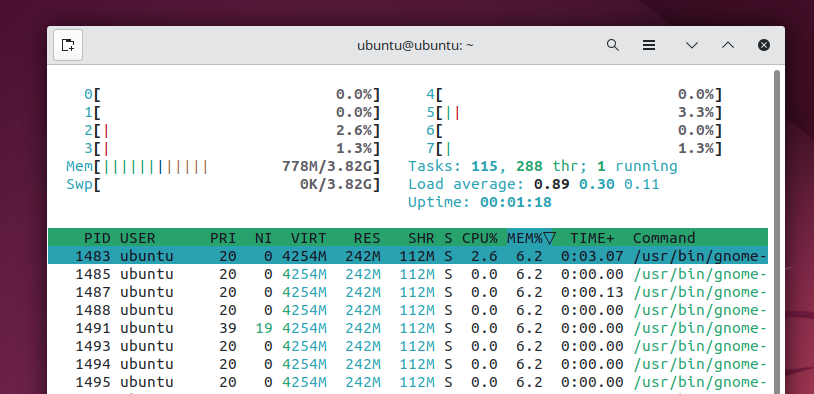814x394 pixels.
Task: Click the CPU 6 usage meter
Action: 574,130
